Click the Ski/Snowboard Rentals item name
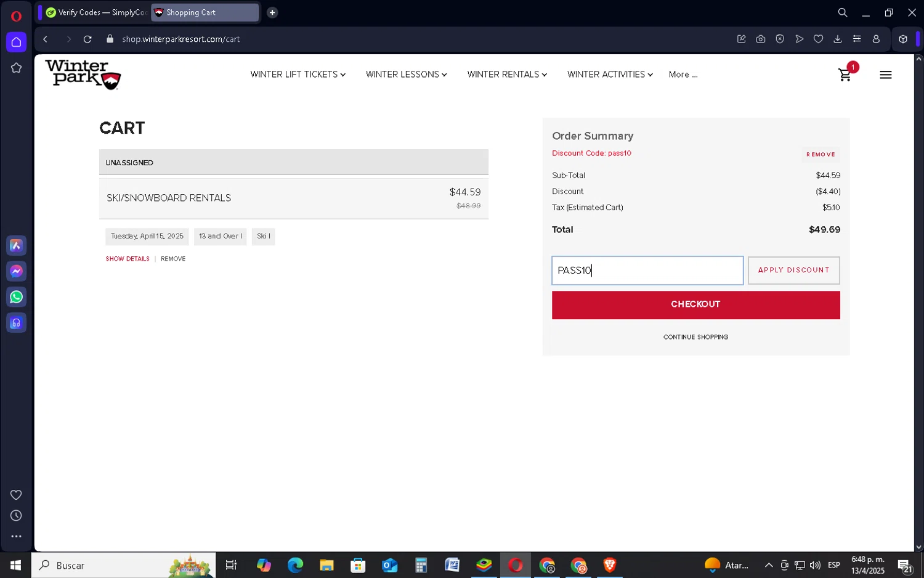924x578 pixels. click(169, 198)
